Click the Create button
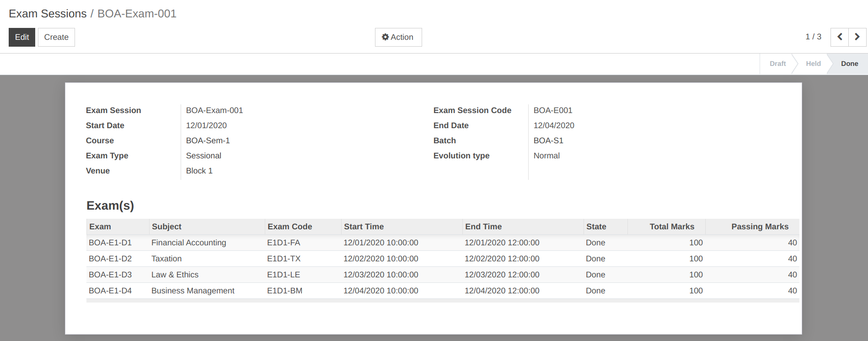The width and height of the screenshot is (868, 341). pos(56,37)
